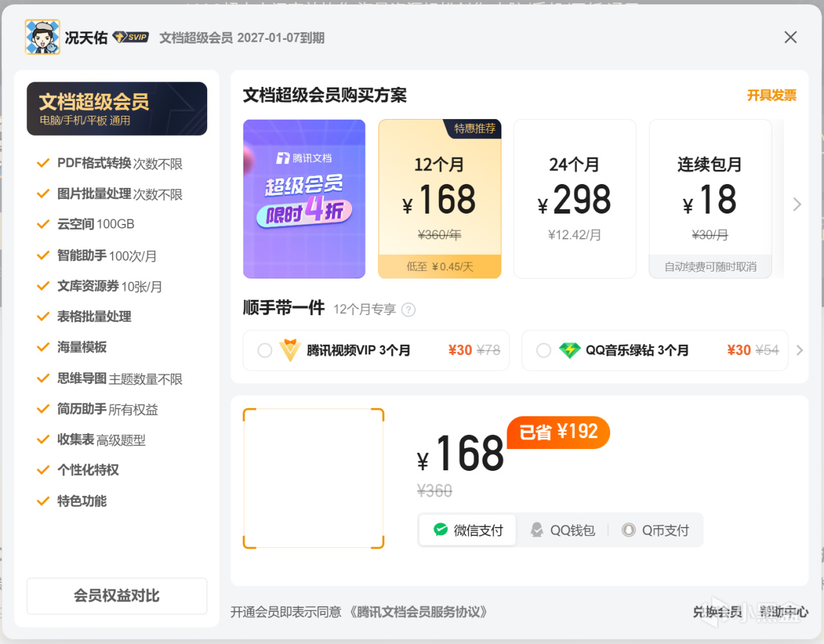Click the WeChat Pay green icon

coord(440,529)
